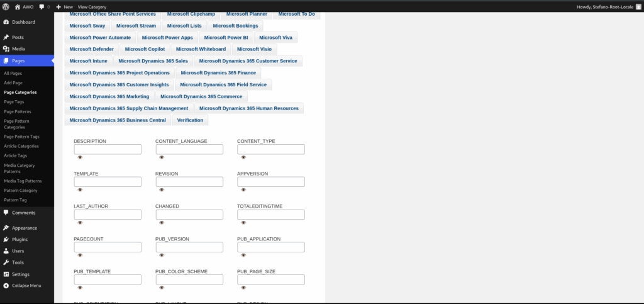644x304 pixels.
Task: Open the Microsoft Intune tab
Action: point(88,61)
